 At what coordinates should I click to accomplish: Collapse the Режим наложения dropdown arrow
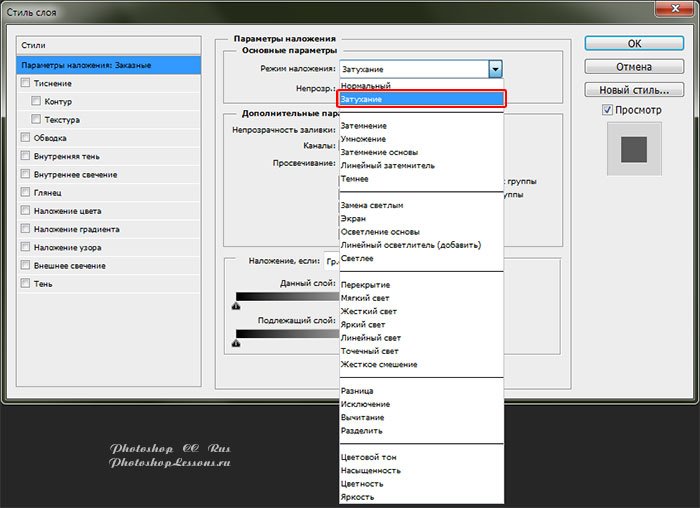tap(494, 69)
